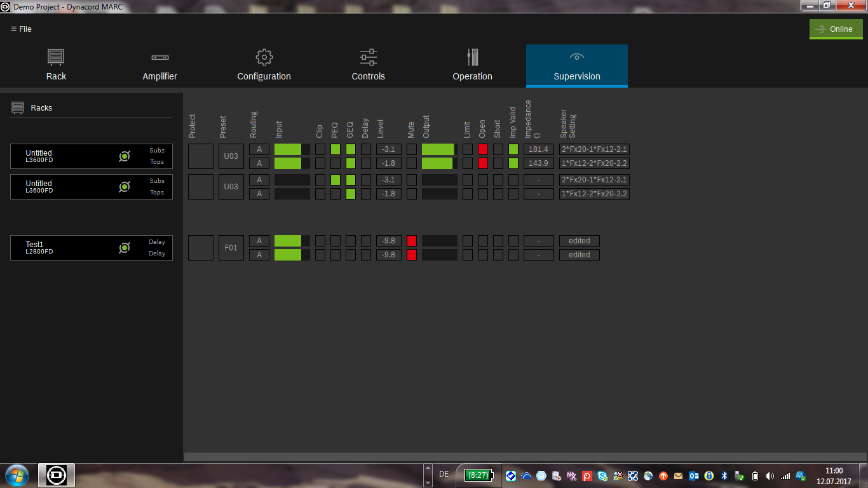Click the Protect box beside F01
Image resolution: width=868 pixels, height=488 pixels.
(x=201, y=248)
